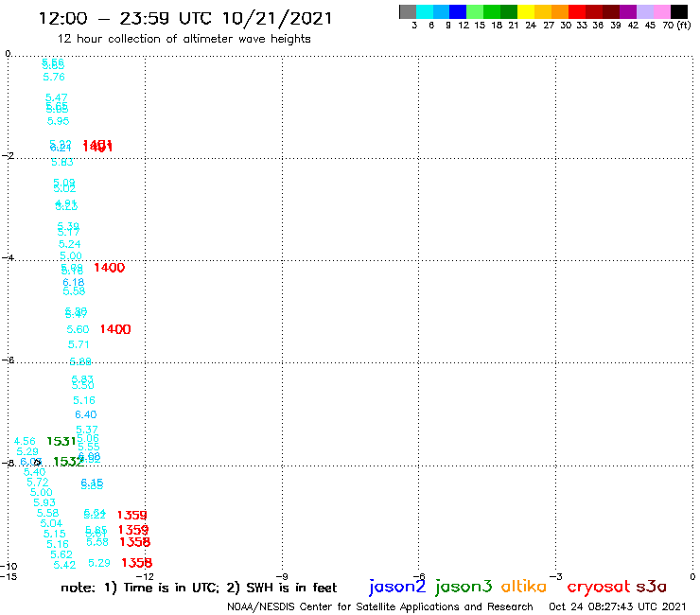
Task: Click the pure blue 12 ft swatch
Action: pos(459,11)
